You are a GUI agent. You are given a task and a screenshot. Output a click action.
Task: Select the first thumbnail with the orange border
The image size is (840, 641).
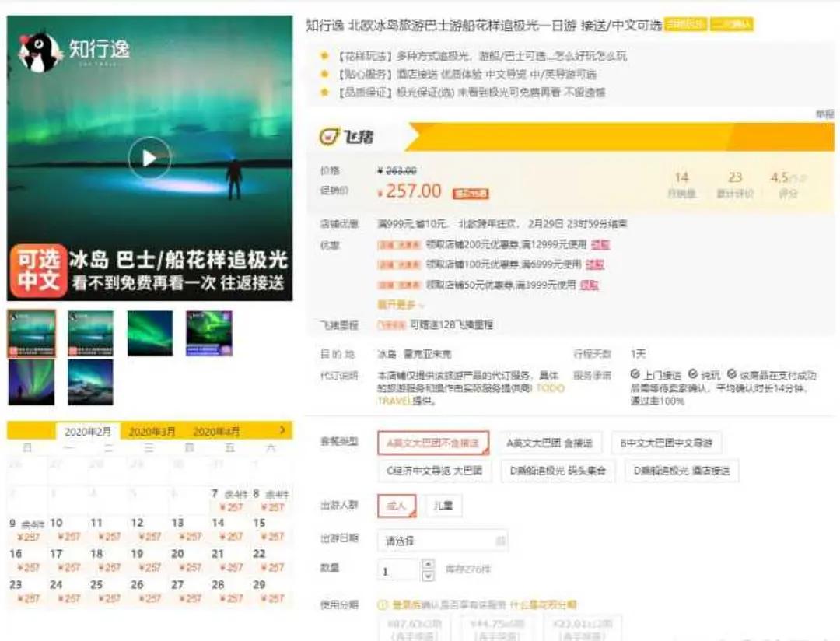coord(32,333)
